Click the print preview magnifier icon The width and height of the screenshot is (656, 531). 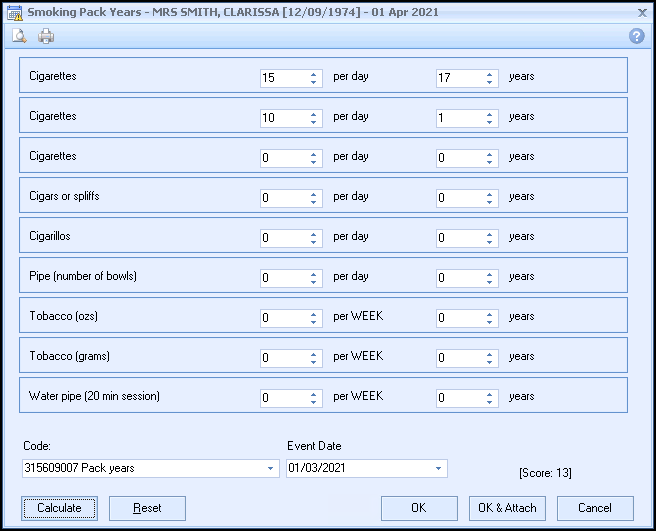pyautogui.click(x=19, y=36)
